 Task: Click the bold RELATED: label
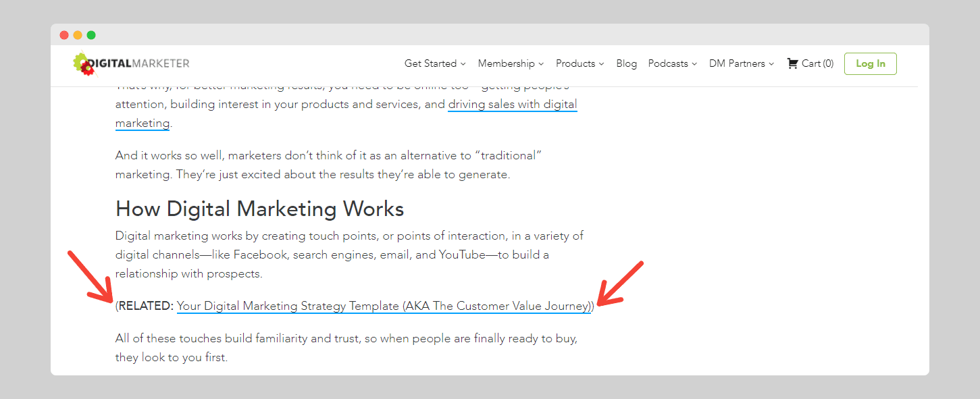click(x=146, y=306)
